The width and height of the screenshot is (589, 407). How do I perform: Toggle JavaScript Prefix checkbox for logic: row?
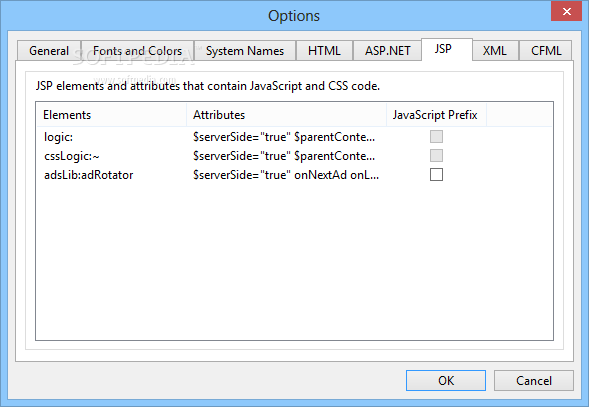[436, 136]
